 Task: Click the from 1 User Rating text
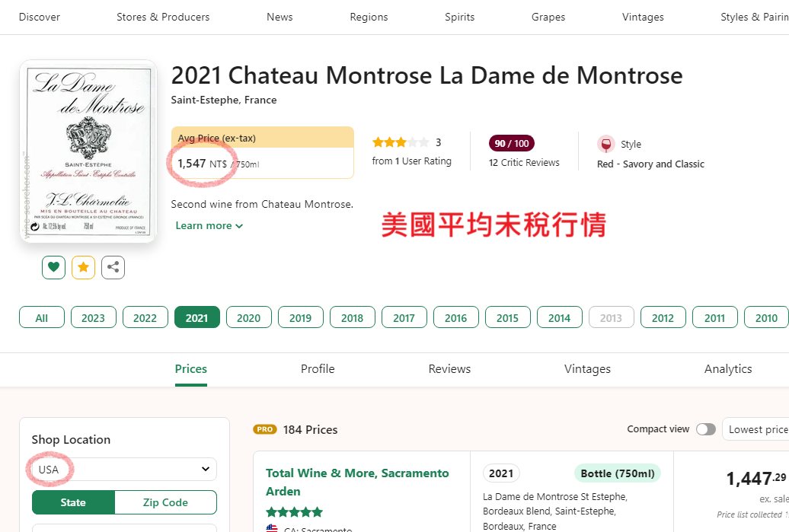[x=411, y=161]
